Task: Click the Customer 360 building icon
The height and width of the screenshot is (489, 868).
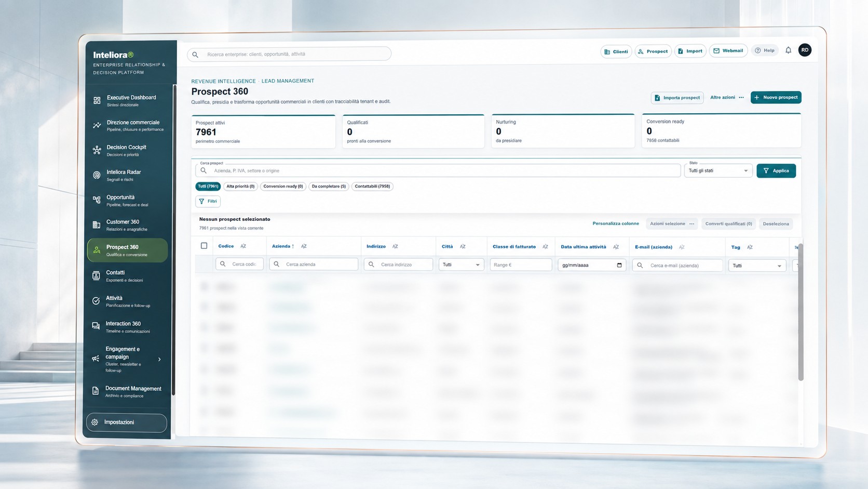Action: pyautogui.click(x=96, y=225)
